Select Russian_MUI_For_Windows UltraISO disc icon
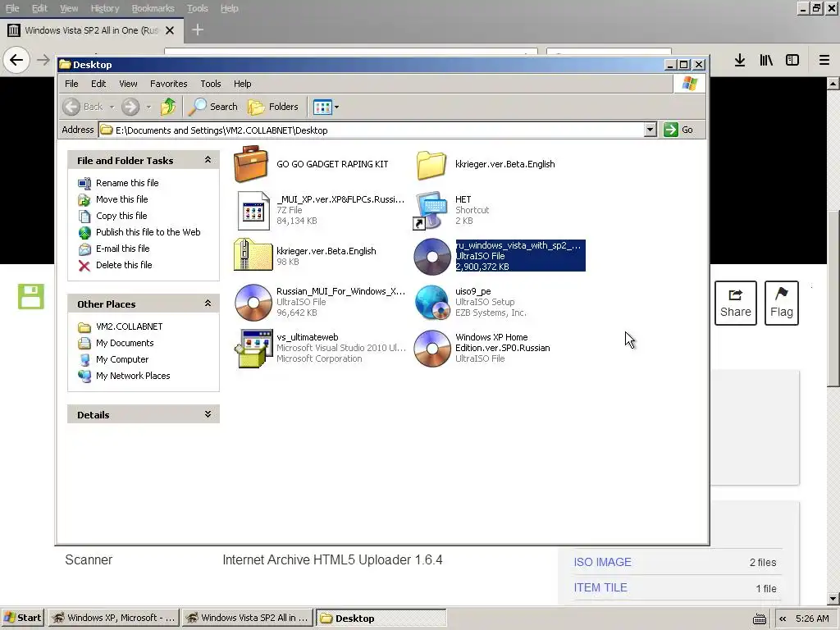Viewport: 840px width, 630px height. [x=253, y=303]
